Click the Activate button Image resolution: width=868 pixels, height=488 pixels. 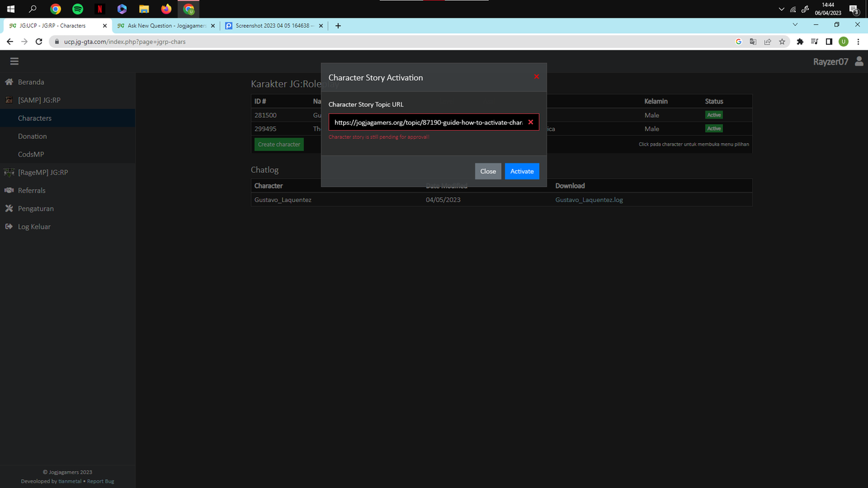tap(522, 171)
